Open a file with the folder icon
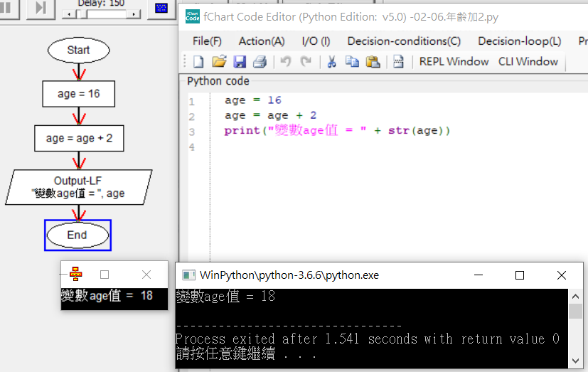 point(219,61)
